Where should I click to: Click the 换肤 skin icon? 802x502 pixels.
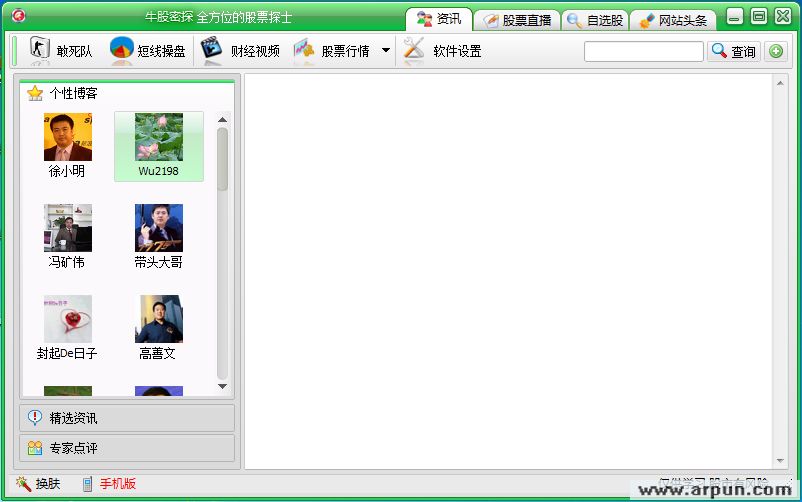[24, 484]
